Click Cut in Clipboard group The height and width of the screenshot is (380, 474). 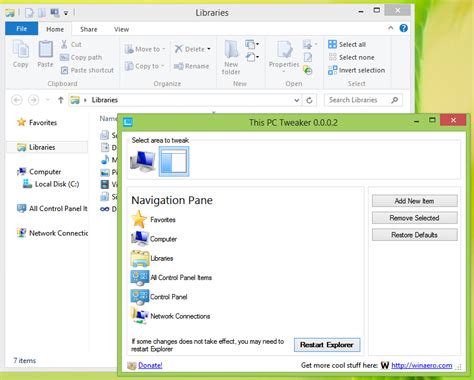coord(72,44)
